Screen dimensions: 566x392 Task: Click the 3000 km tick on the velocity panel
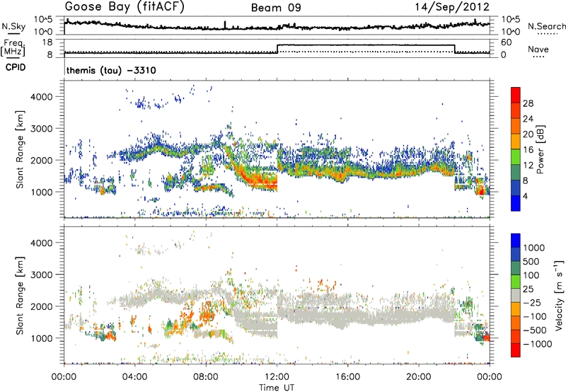pyautogui.click(x=42, y=275)
